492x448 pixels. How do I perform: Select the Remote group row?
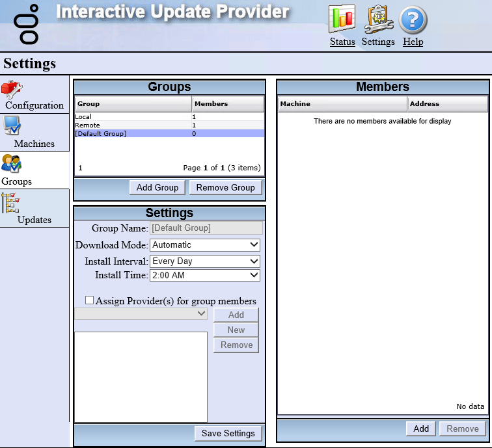point(169,125)
